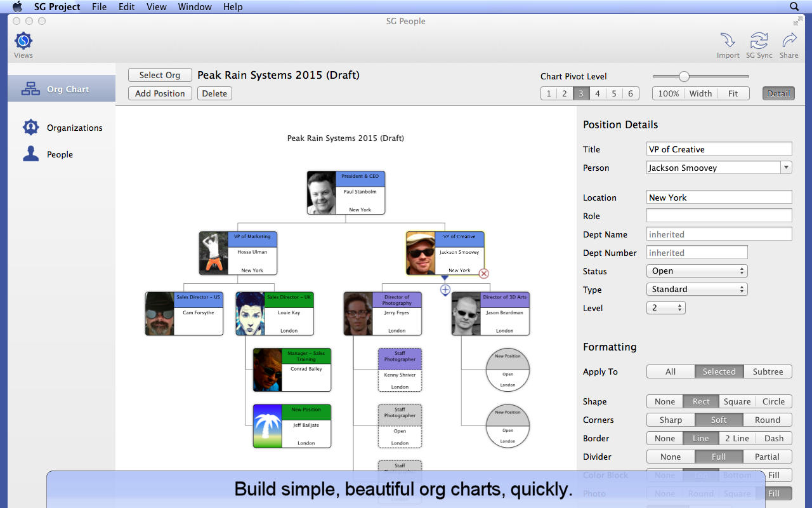Expand the Person combo box dropdown
The height and width of the screenshot is (508, 812).
786,168
